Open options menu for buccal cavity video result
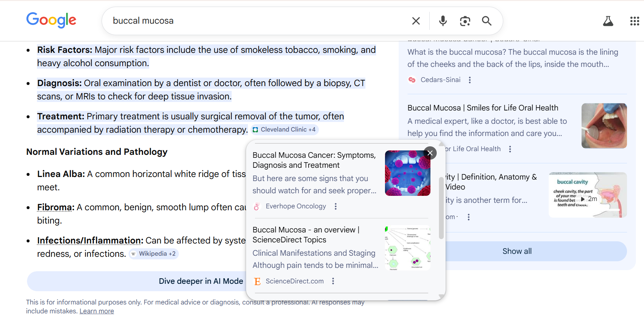Screen dimensions: 644x320 pyautogui.click(x=469, y=217)
